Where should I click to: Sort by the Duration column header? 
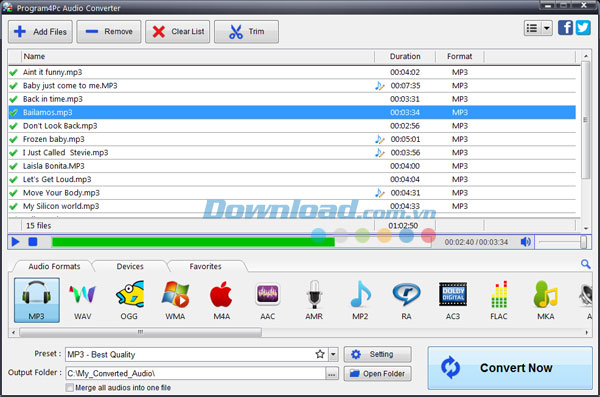[405, 56]
